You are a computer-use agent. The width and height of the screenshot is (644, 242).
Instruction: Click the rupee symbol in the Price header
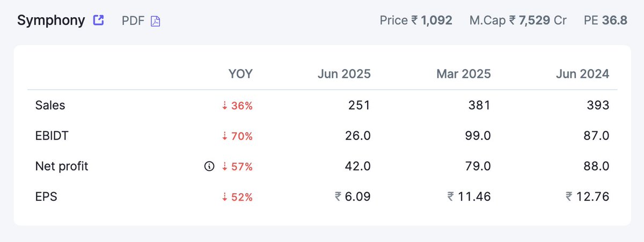click(414, 21)
